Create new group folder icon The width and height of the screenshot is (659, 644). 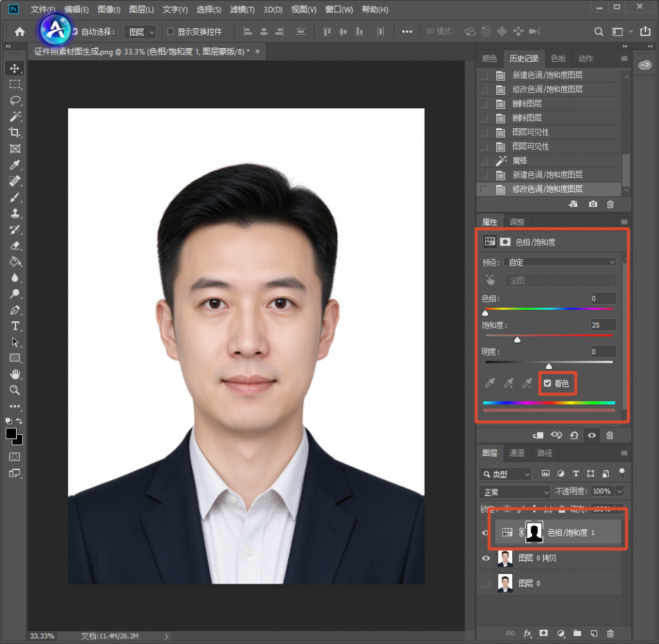point(577,633)
